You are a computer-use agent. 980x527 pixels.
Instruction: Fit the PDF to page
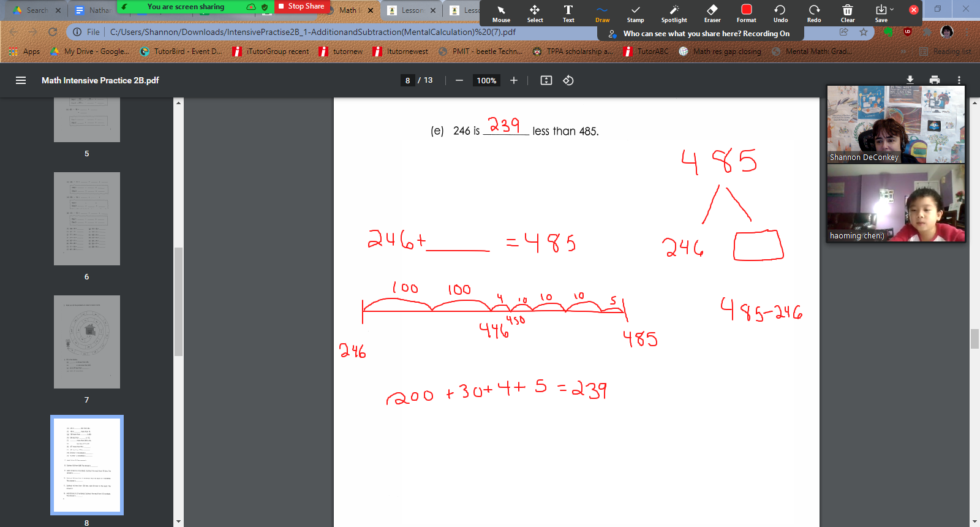click(546, 80)
